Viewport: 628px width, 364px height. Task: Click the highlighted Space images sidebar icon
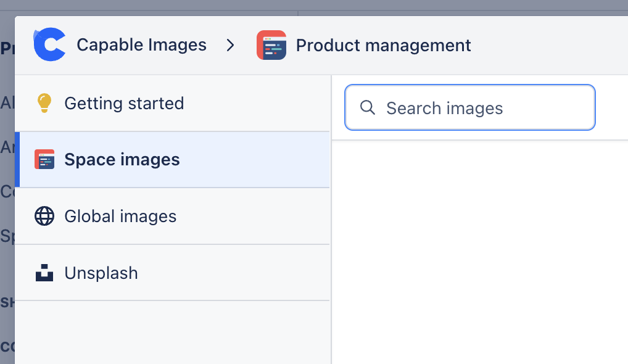(44, 159)
